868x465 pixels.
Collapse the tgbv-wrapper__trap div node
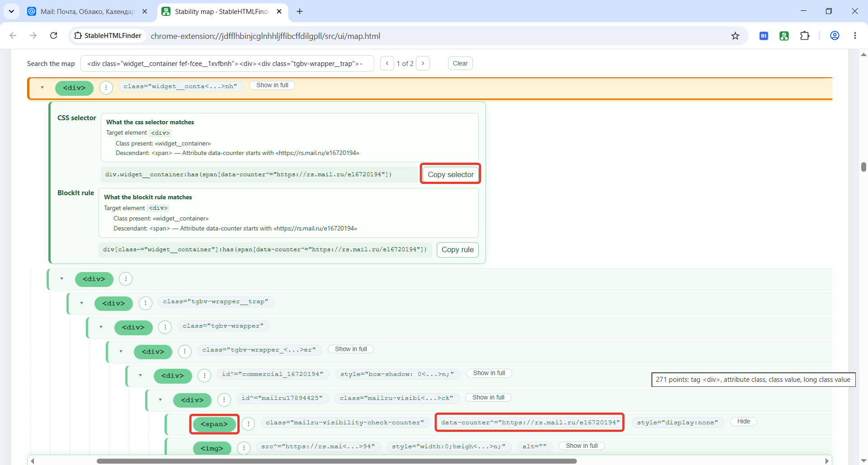[82, 303]
